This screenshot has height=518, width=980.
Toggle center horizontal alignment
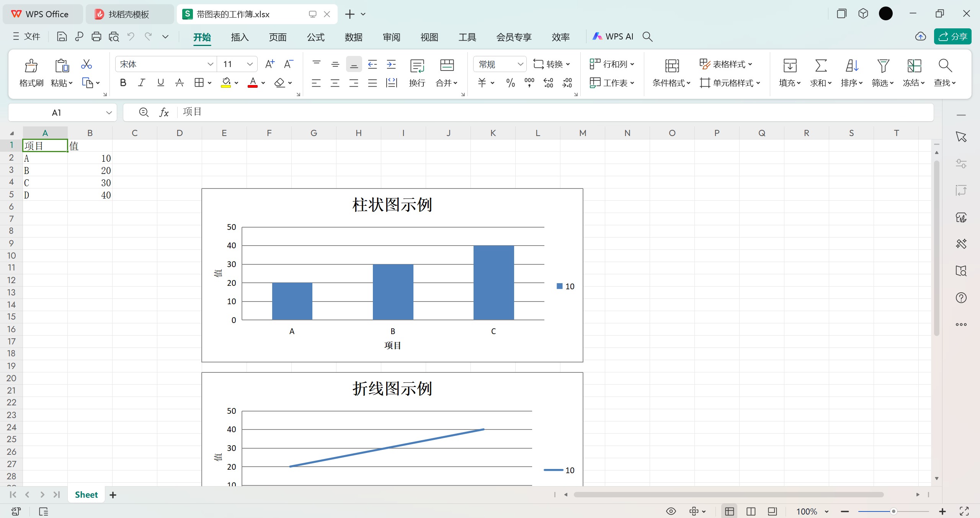[335, 83]
